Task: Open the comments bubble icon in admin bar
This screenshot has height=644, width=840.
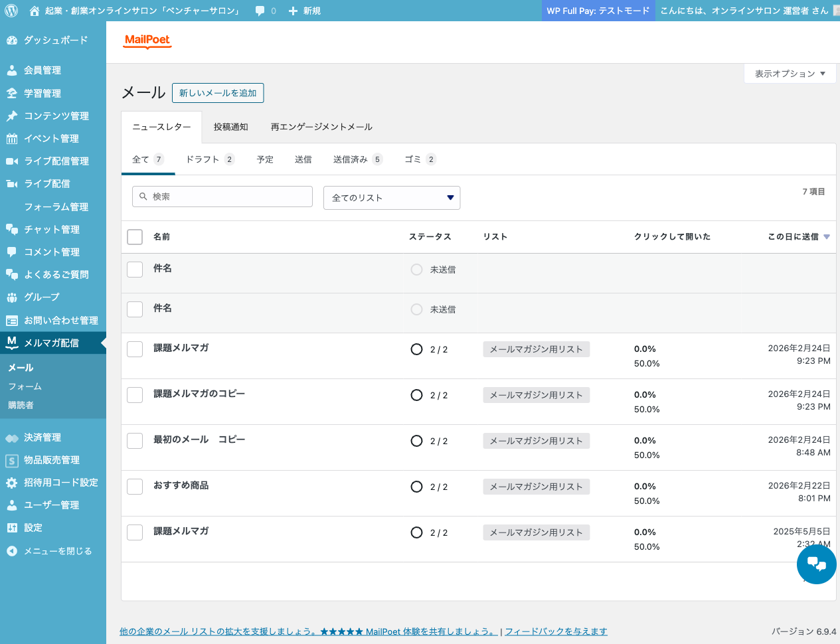Action: click(260, 11)
